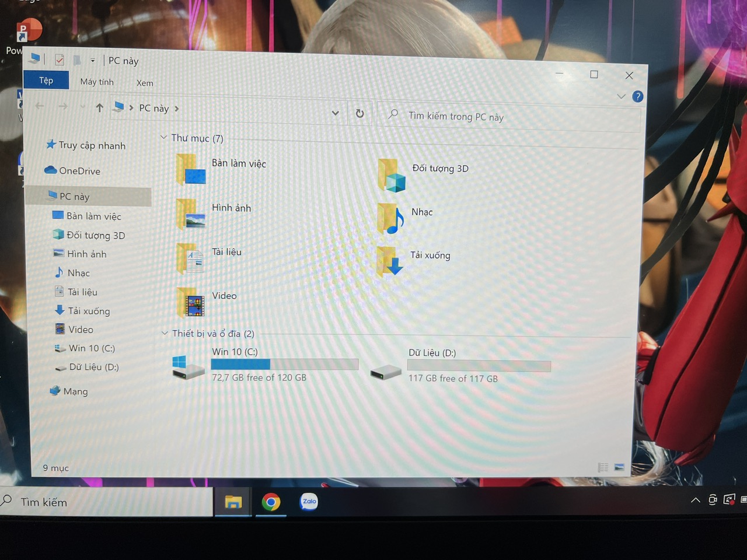Image resolution: width=747 pixels, height=560 pixels.
Task: Click the 9 mục status bar text
Action: (55, 468)
